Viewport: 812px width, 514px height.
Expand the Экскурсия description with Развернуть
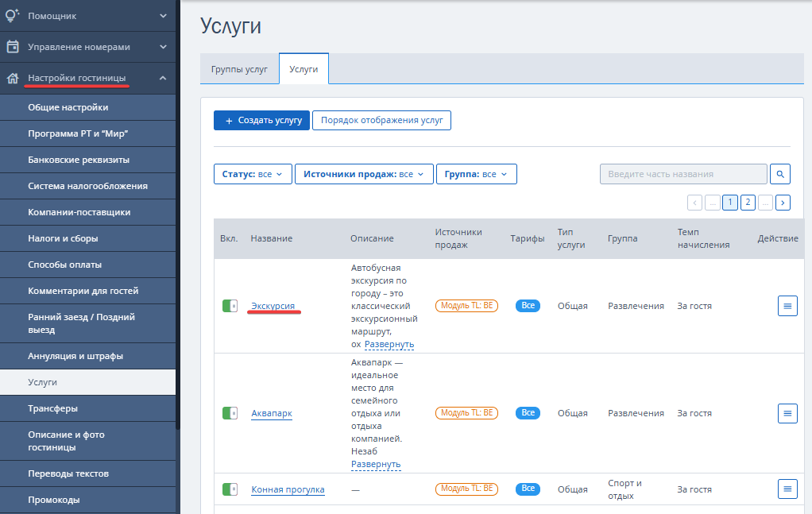click(389, 345)
